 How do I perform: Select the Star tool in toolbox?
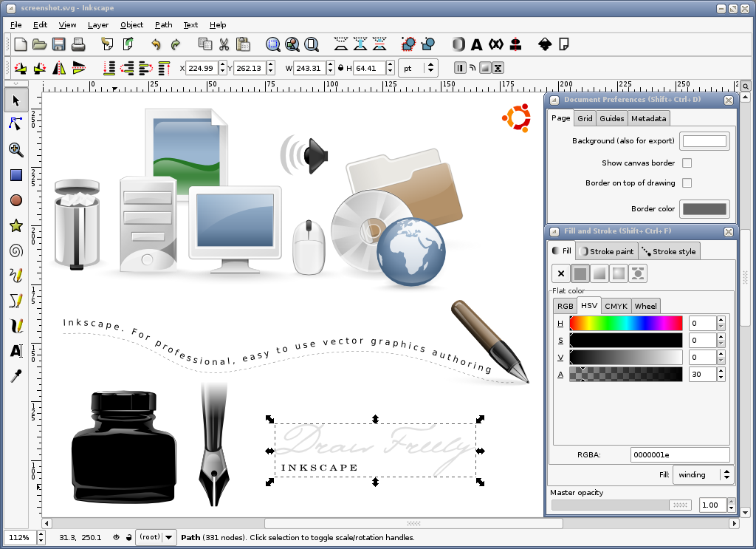pyautogui.click(x=16, y=226)
